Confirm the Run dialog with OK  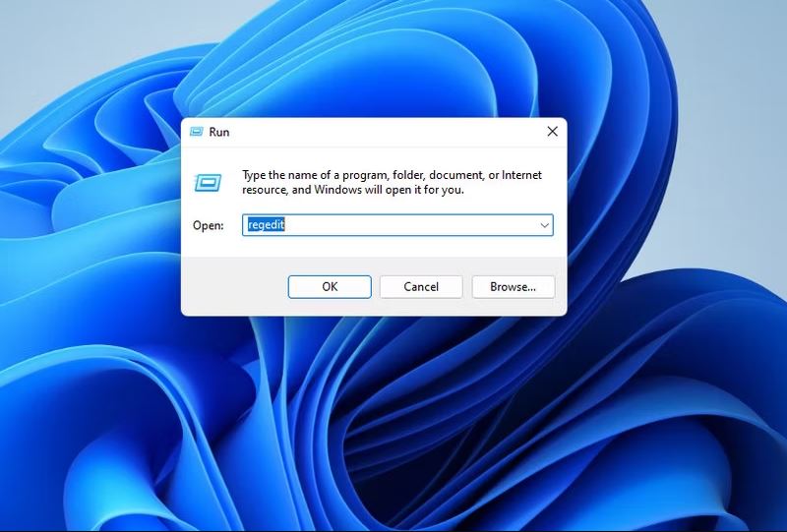tap(330, 286)
